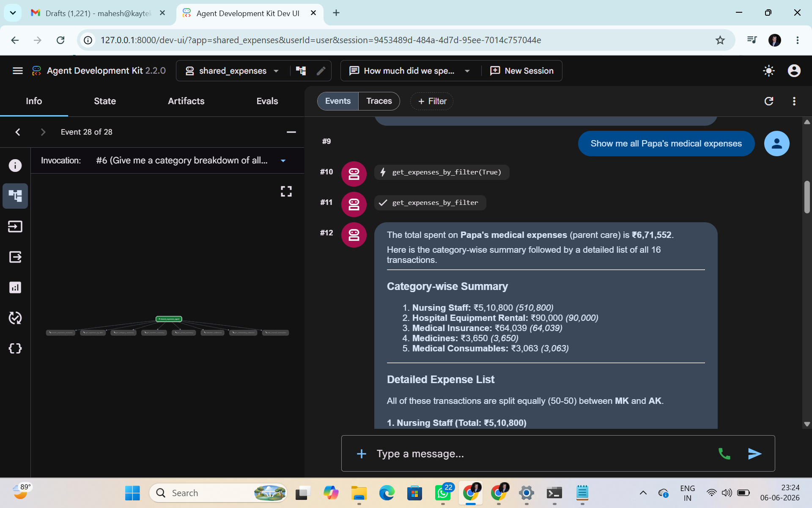This screenshot has width=812, height=508.
Task: Open the agent graph icon in sidebar
Action: (x=15, y=196)
